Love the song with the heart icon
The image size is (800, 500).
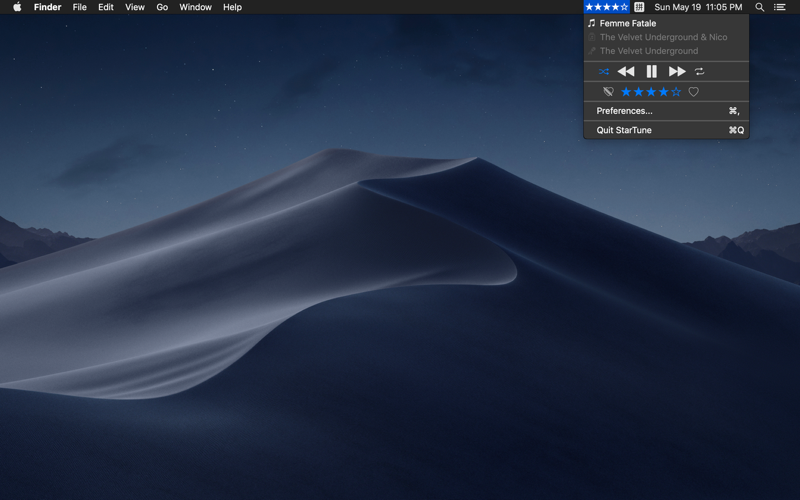tap(693, 92)
